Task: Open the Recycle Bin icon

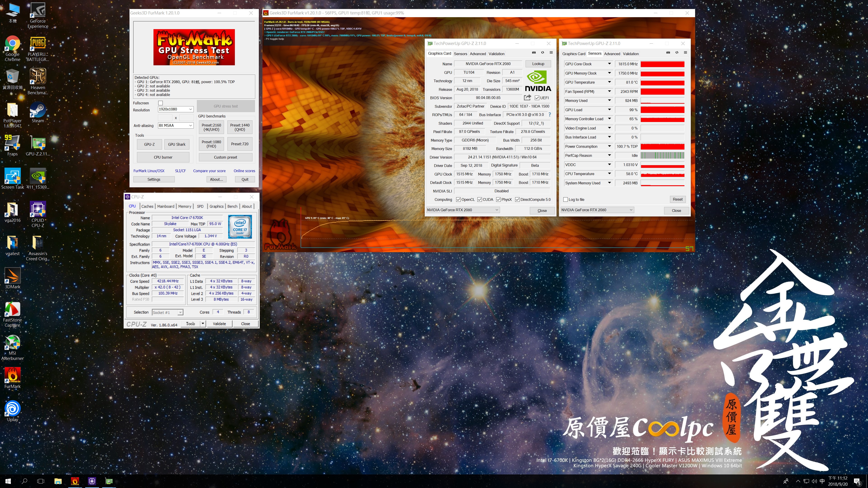Action: click(12, 79)
